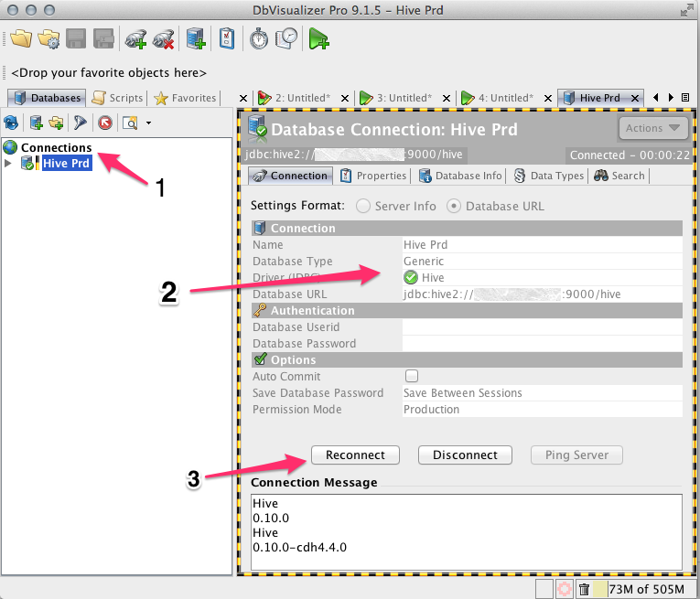Open dropdown arrow next to the search icon
Screen dimensions: 700x599
pyautogui.click(x=148, y=123)
